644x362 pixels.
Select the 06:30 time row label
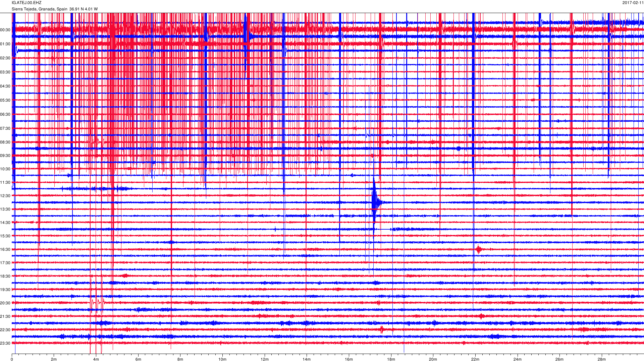pos(5,114)
